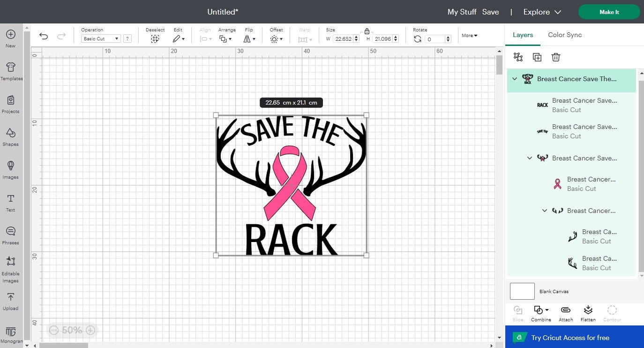
Task: Switch to the Color Sync tab
Action: (x=565, y=35)
